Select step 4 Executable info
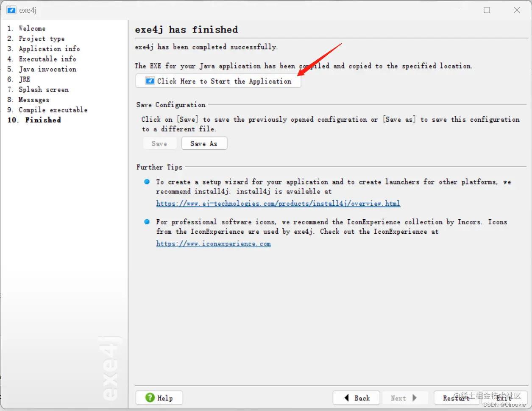Image resolution: width=532 pixels, height=411 pixels. click(x=42, y=59)
